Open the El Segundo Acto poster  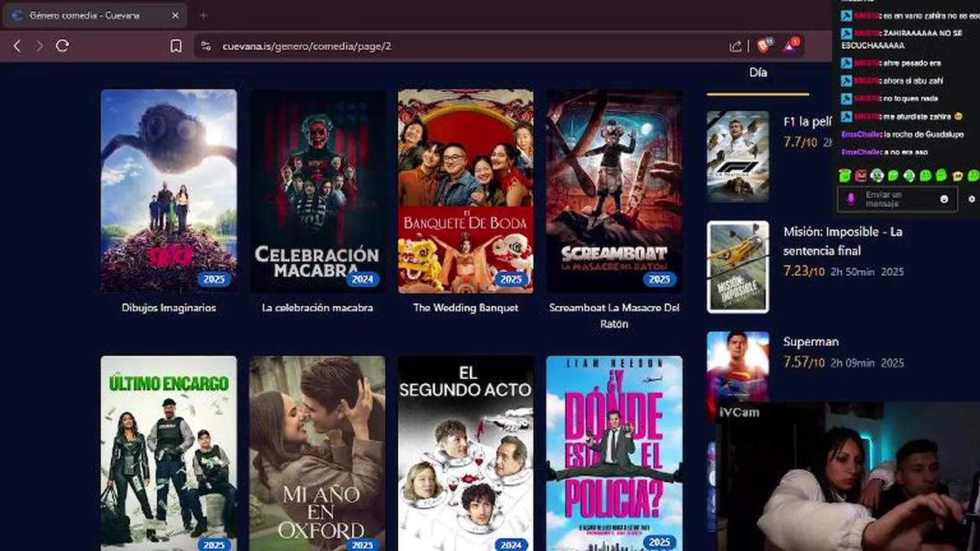465,453
